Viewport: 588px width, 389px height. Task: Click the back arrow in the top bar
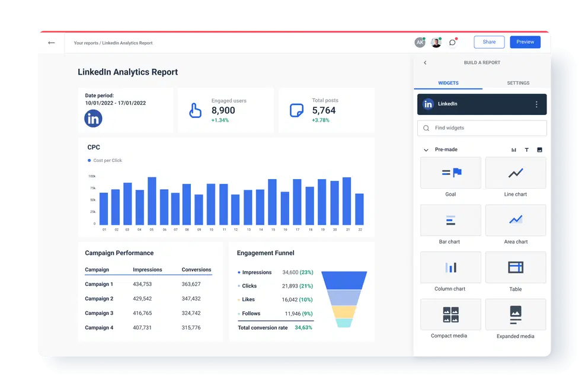click(x=52, y=43)
